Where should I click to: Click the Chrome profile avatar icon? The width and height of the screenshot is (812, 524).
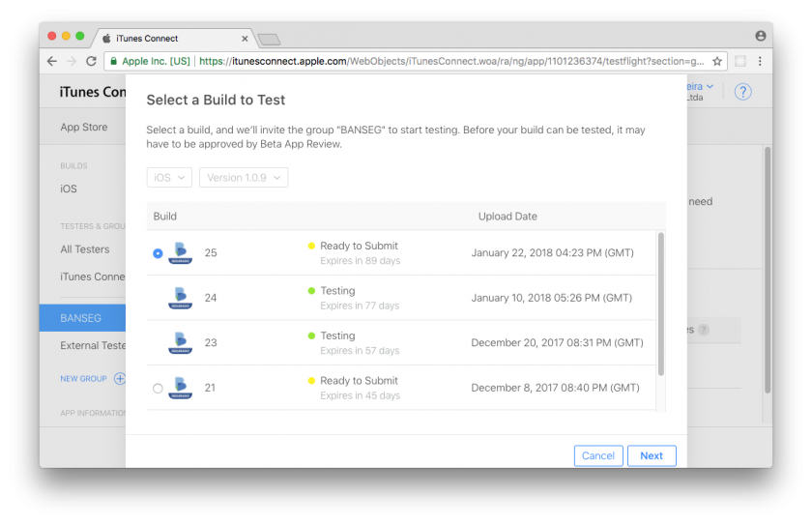point(760,36)
